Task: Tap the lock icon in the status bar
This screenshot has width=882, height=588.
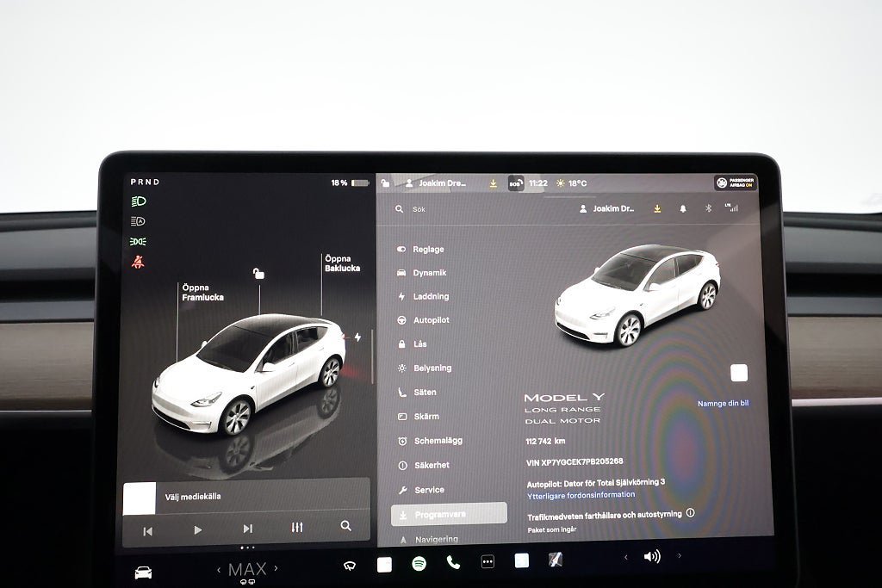Action: tap(385, 183)
